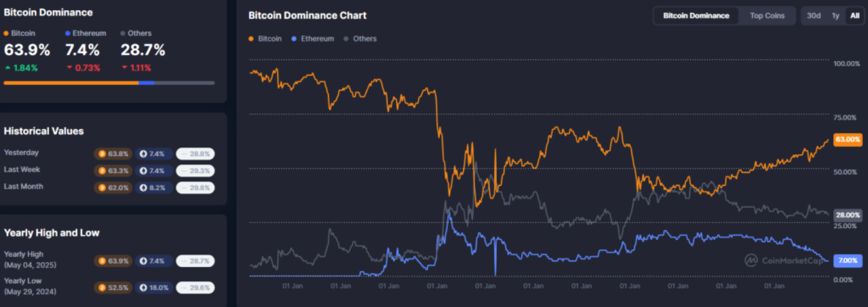Switch to the Bitcoin Dominance tab
The image size is (868, 307).
click(x=696, y=16)
